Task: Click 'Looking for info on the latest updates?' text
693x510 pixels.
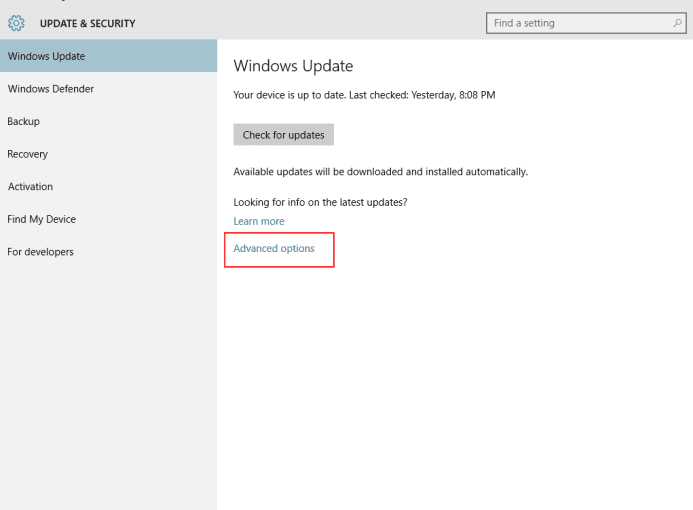Action: 320,202
